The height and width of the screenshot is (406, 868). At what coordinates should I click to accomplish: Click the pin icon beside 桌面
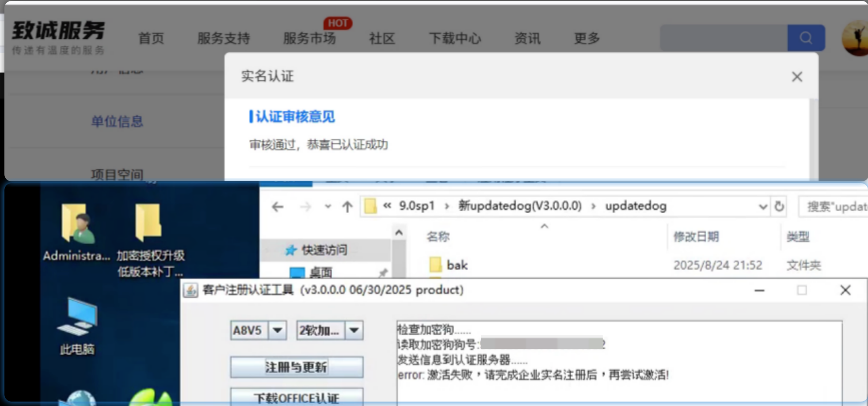pos(383,272)
